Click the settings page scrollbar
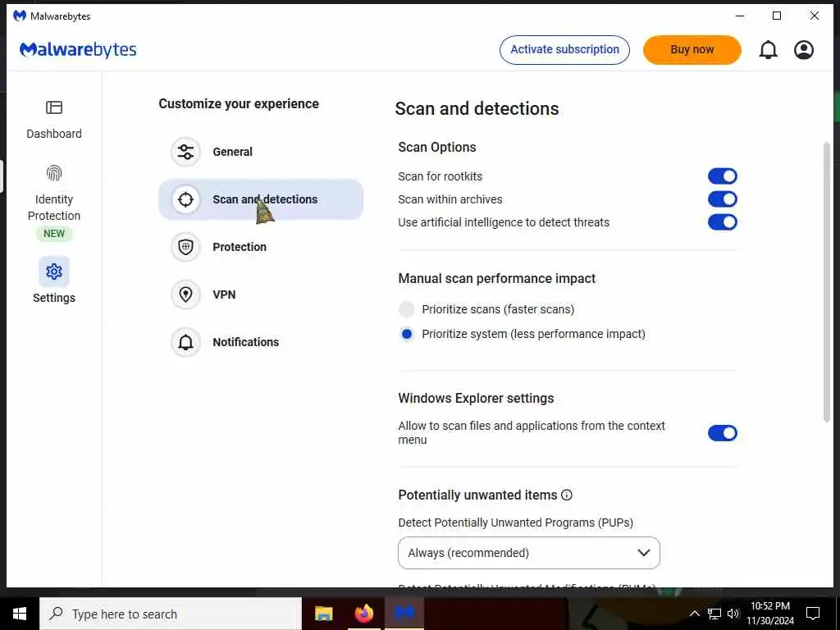 coord(827,282)
